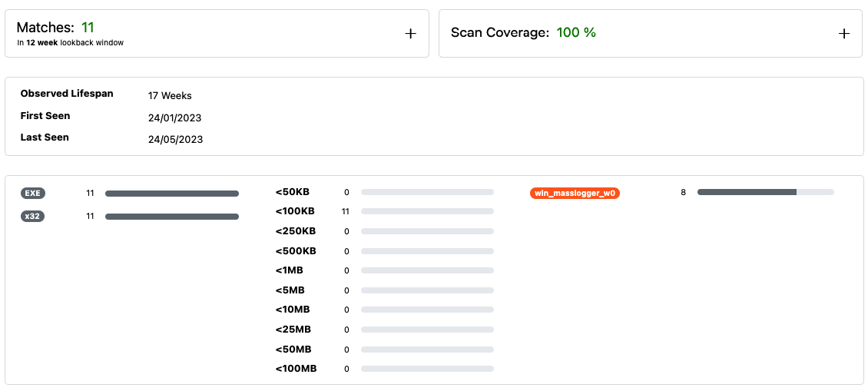The height and width of the screenshot is (391, 868).
Task: Click the <500KB size label
Action: (296, 251)
